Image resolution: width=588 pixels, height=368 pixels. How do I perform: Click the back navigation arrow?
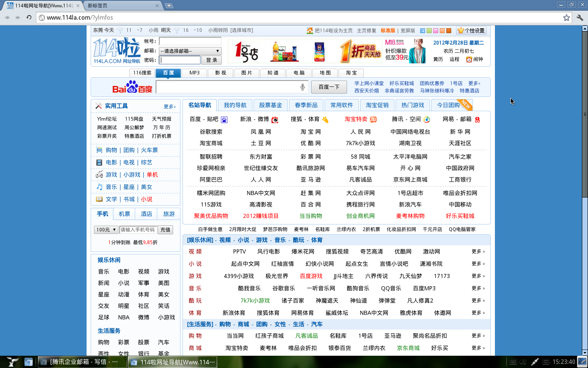pos(7,17)
